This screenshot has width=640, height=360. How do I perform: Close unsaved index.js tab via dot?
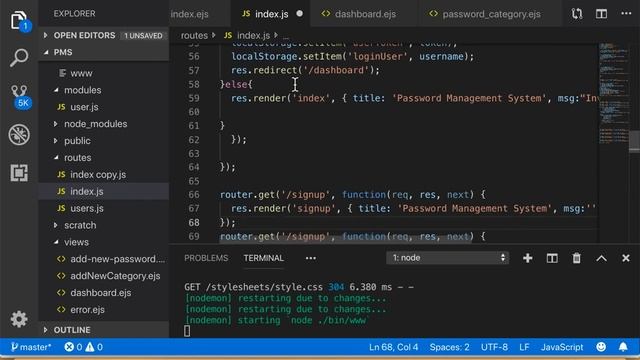coord(300,13)
